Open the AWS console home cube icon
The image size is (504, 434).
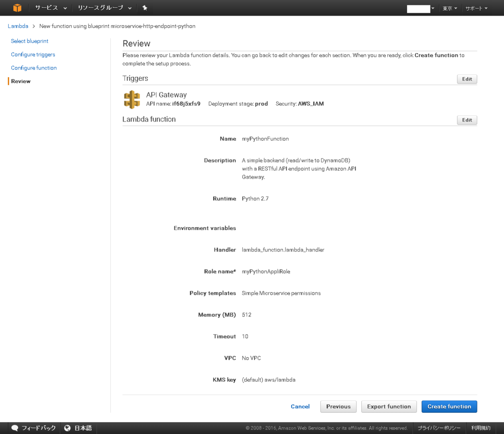(17, 8)
